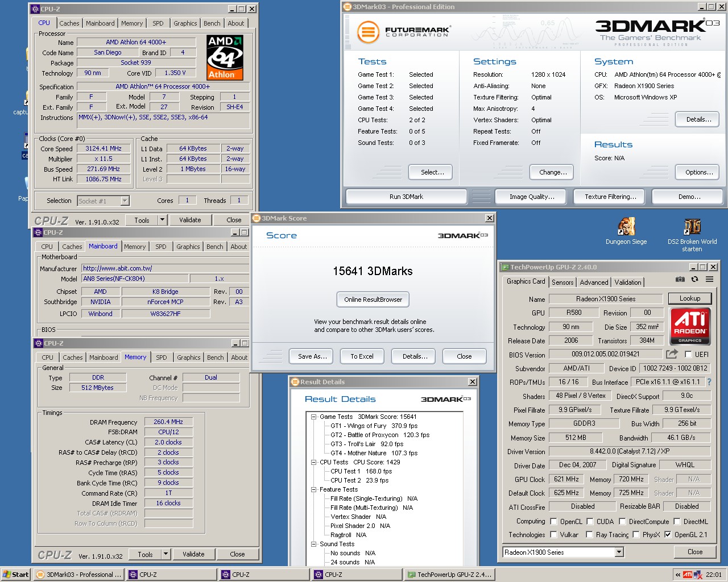Toggle the DirectML checkbox
This screenshot has height=582, width=728.
tap(677, 521)
